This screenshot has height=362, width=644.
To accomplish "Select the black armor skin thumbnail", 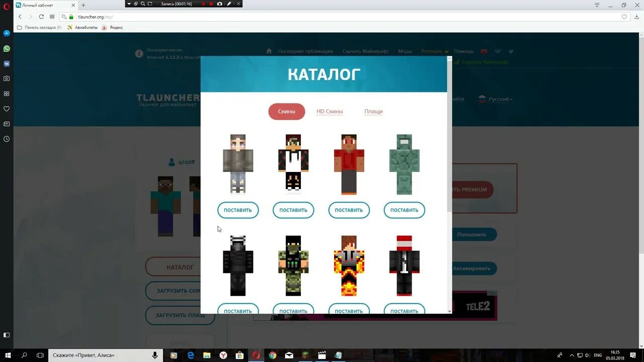I will coord(238,265).
